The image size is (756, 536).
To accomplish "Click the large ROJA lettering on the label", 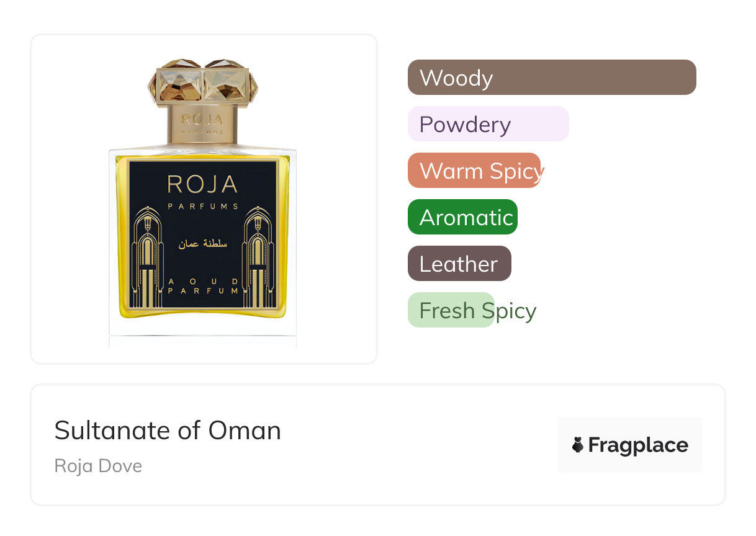I will (202, 184).
